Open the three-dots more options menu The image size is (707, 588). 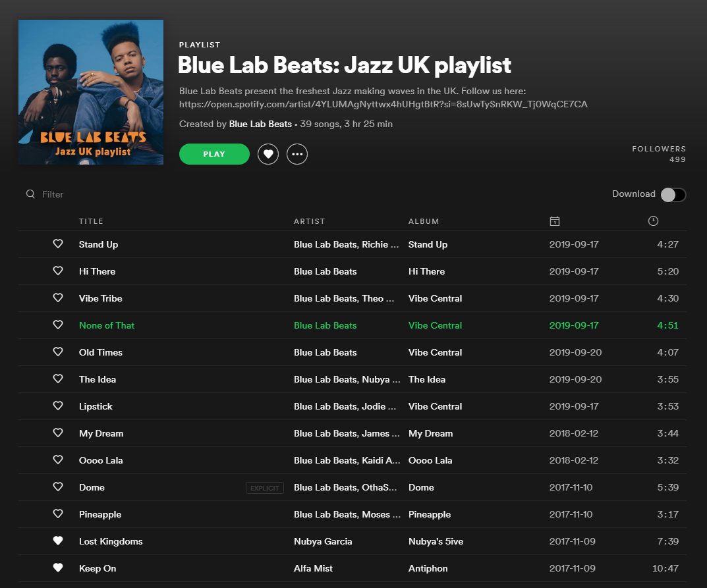[x=297, y=154]
